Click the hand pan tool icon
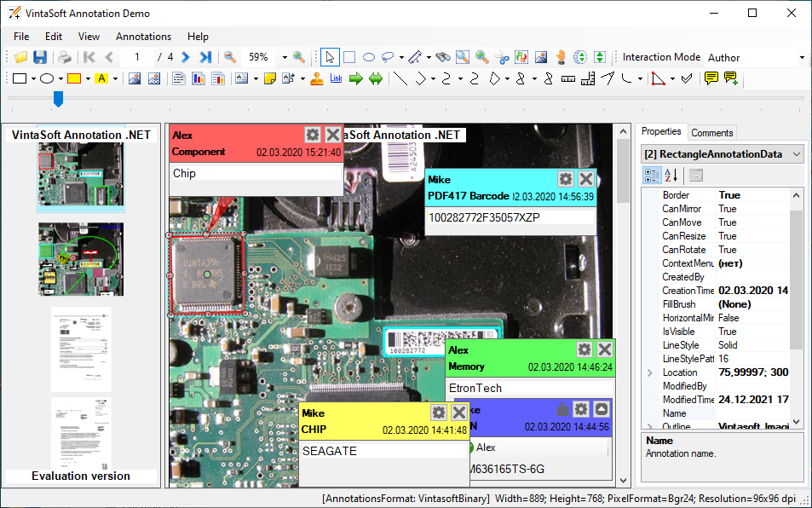 click(x=561, y=58)
